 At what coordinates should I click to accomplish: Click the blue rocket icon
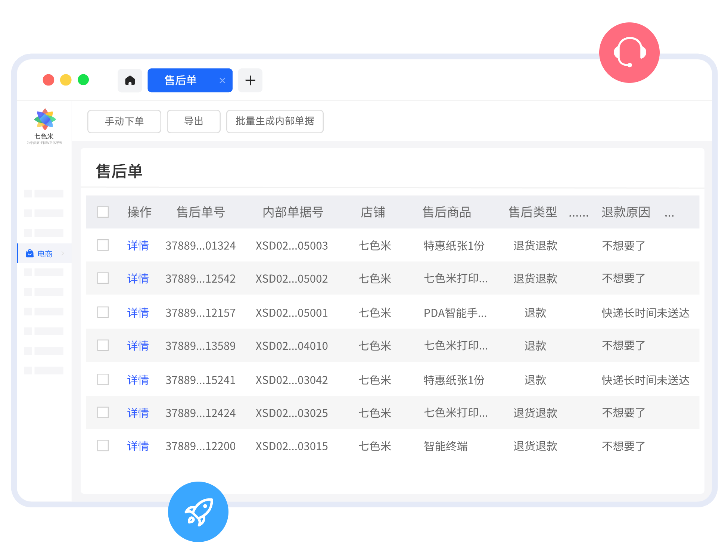pyautogui.click(x=198, y=511)
